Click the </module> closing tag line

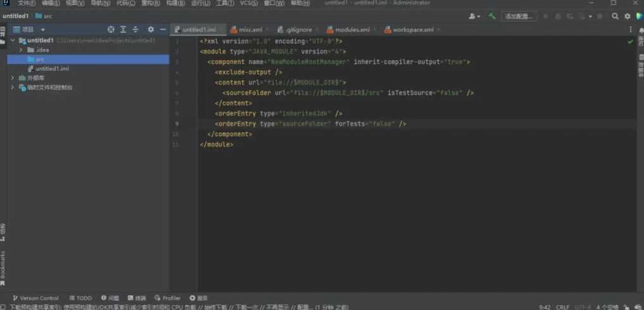tap(217, 144)
